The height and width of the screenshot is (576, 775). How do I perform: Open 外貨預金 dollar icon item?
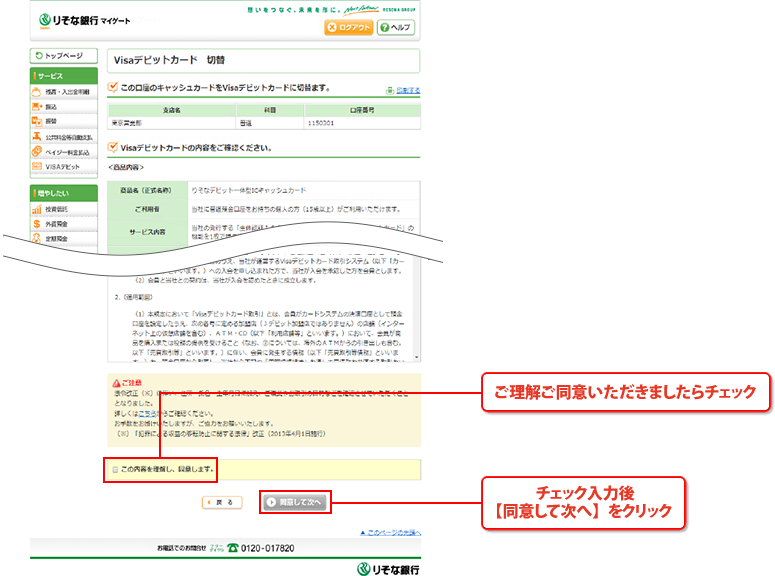click(x=64, y=224)
